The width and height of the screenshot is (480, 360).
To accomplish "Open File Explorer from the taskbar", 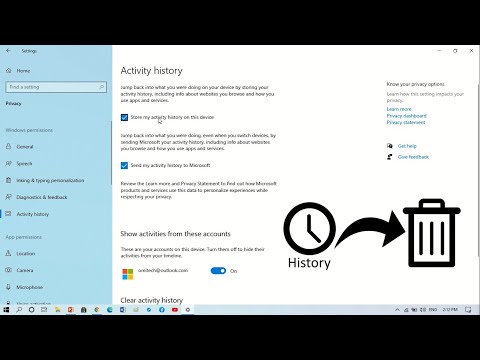I will point(57,310).
